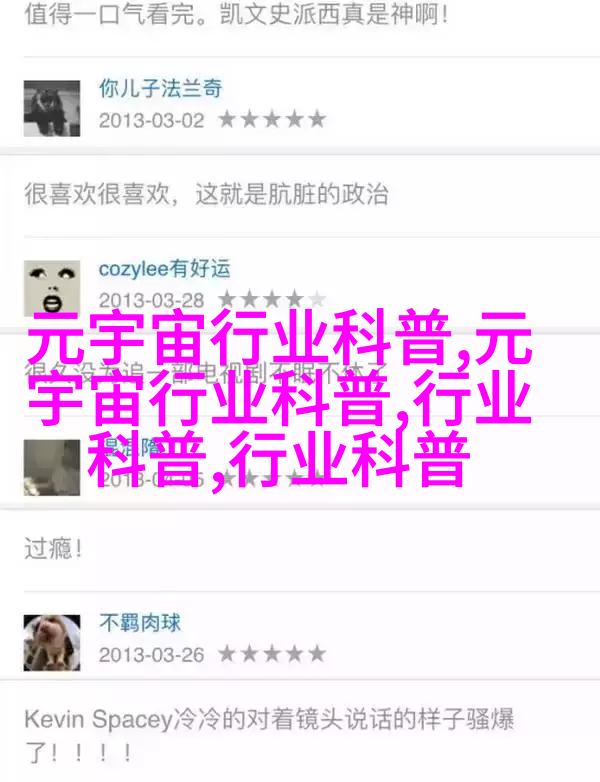This screenshot has width=600, height=782.
Task: Open top review mentioning 凯文史派西真是神啊
Action: [236, 13]
